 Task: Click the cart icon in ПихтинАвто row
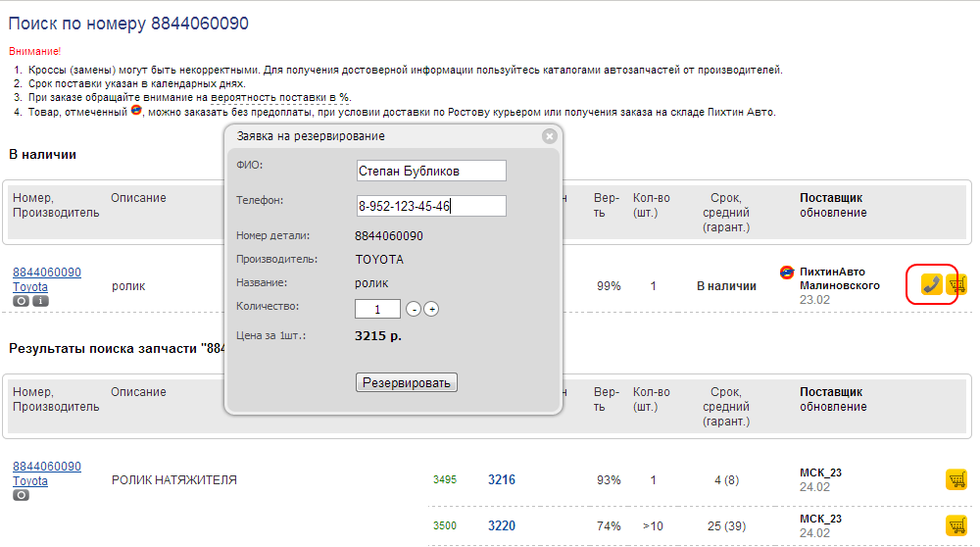(956, 285)
